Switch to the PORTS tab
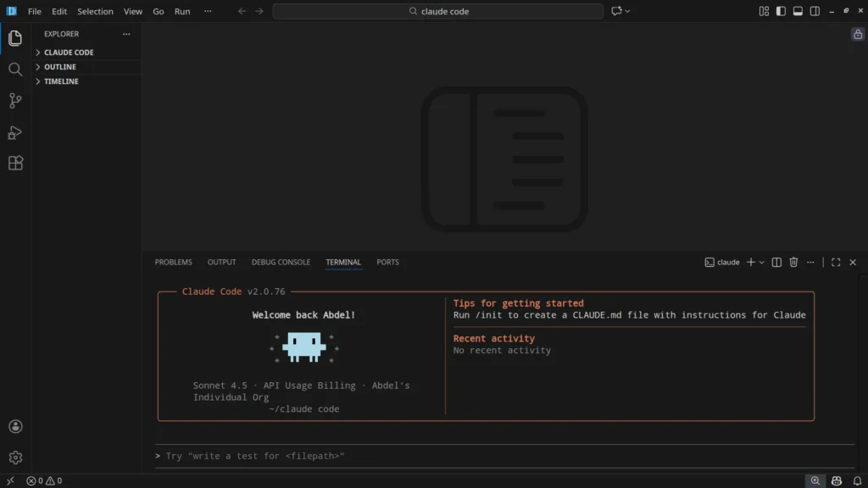Image resolution: width=868 pixels, height=488 pixels. tap(387, 263)
